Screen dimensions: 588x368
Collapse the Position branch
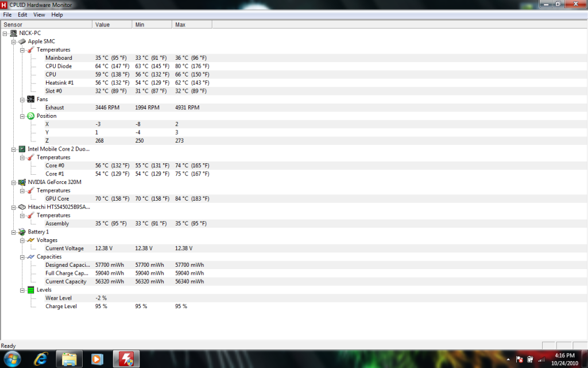(x=22, y=116)
